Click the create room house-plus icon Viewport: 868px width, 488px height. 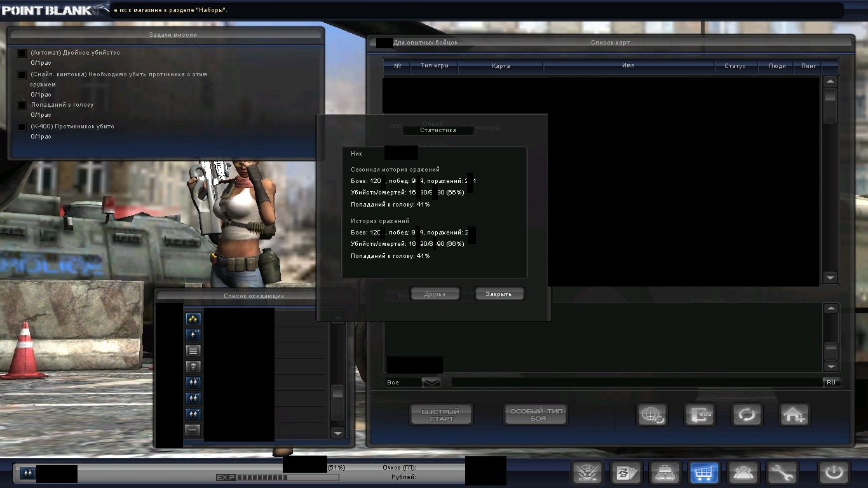pyautogui.click(x=794, y=415)
